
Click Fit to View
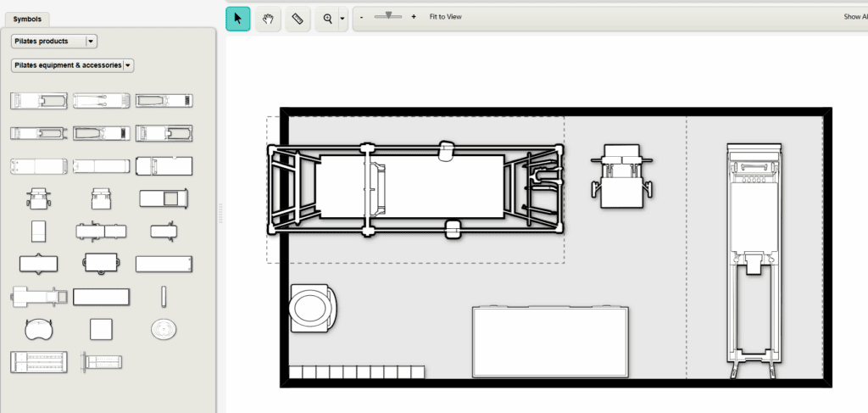coord(445,17)
